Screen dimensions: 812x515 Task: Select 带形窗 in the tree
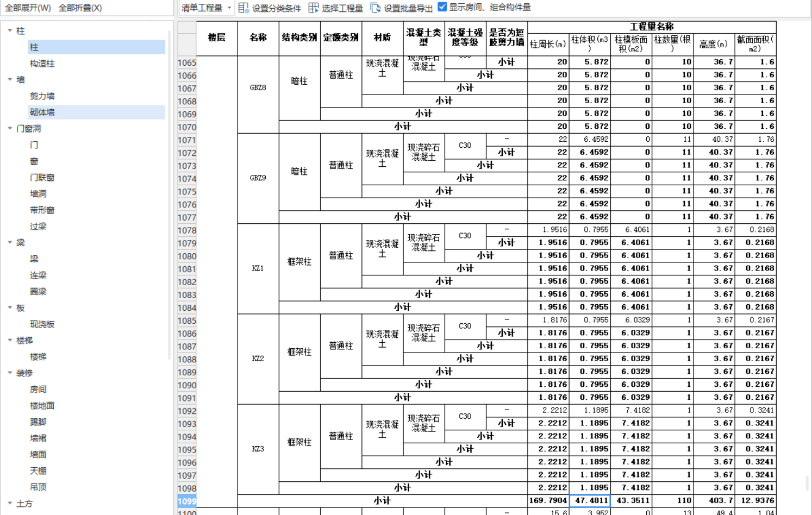click(42, 210)
